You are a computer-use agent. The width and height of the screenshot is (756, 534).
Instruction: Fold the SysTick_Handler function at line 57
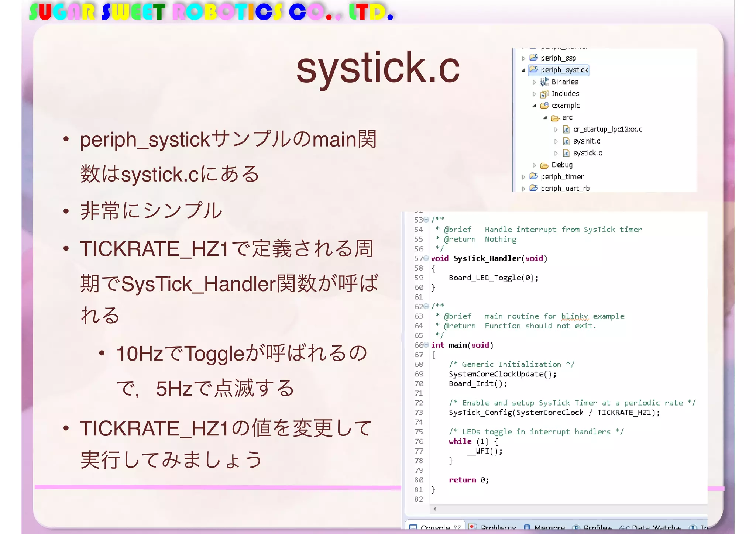click(x=426, y=258)
